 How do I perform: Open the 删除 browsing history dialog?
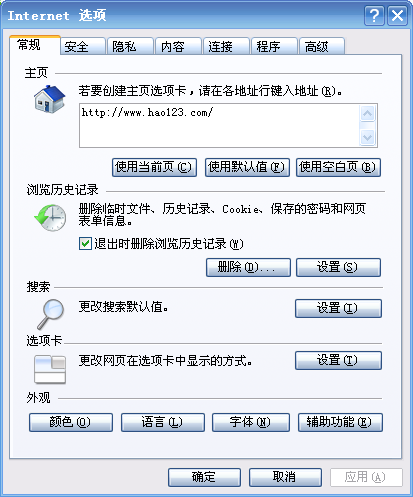coord(248,267)
